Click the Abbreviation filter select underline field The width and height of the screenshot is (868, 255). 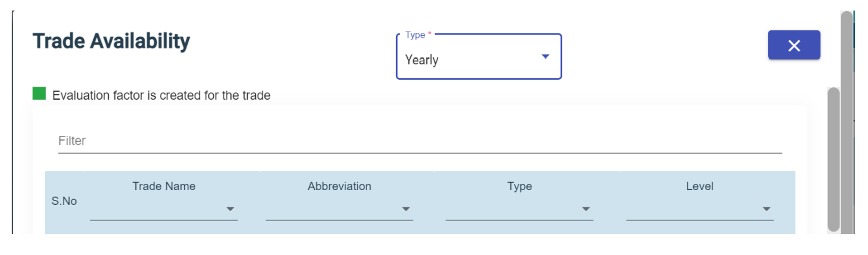(x=332, y=210)
